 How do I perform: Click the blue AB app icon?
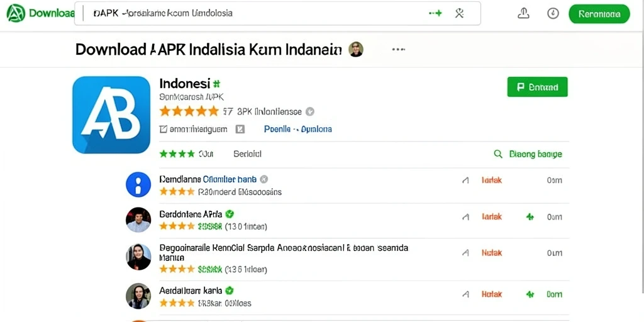click(111, 114)
